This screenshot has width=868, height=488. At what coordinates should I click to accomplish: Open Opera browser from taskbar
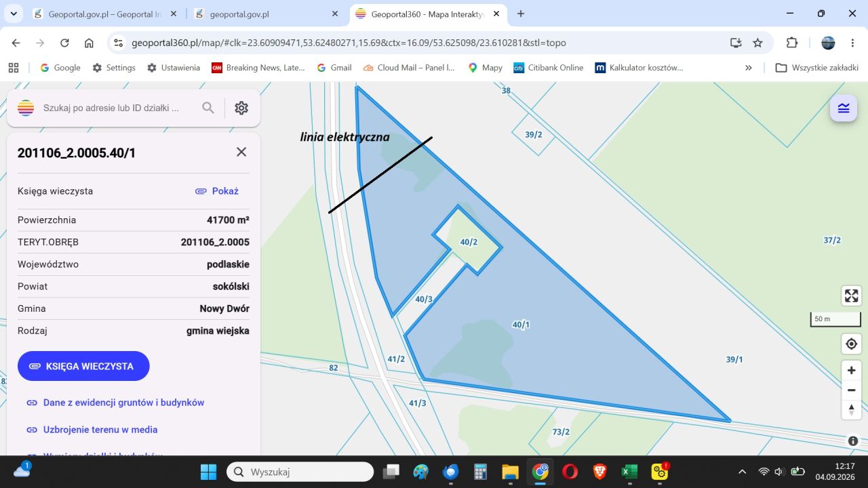570,472
